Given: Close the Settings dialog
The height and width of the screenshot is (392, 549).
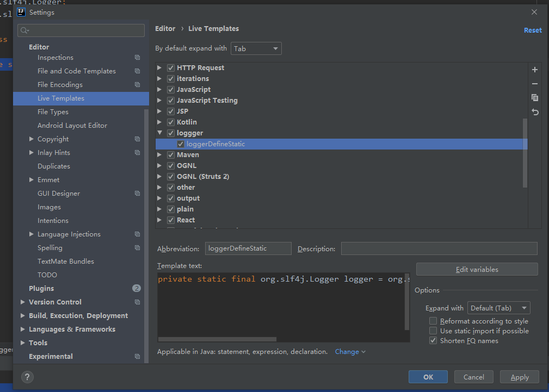Looking at the screenshot, I should tap(534, 13).
